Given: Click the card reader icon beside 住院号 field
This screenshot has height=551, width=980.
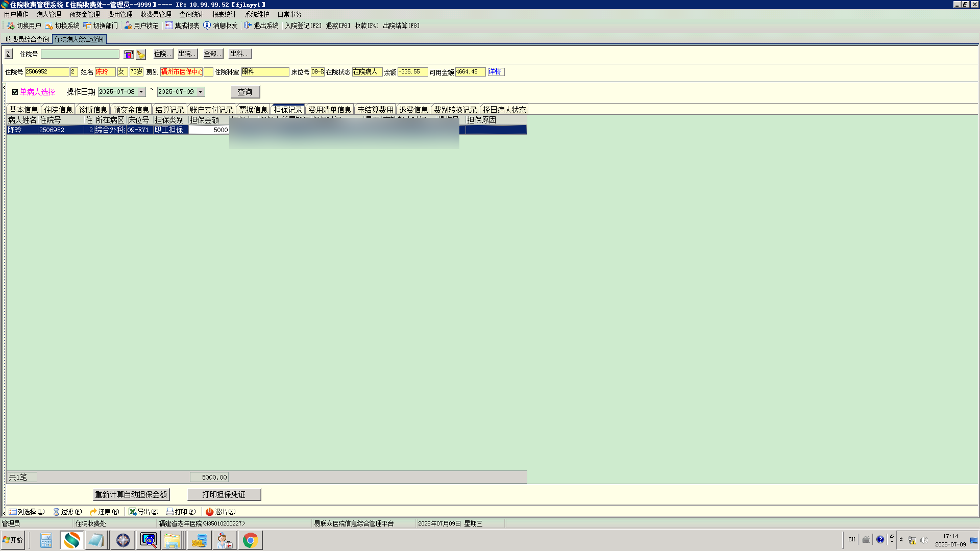Looking at the screenshot, I should click(x=129, y=54).
